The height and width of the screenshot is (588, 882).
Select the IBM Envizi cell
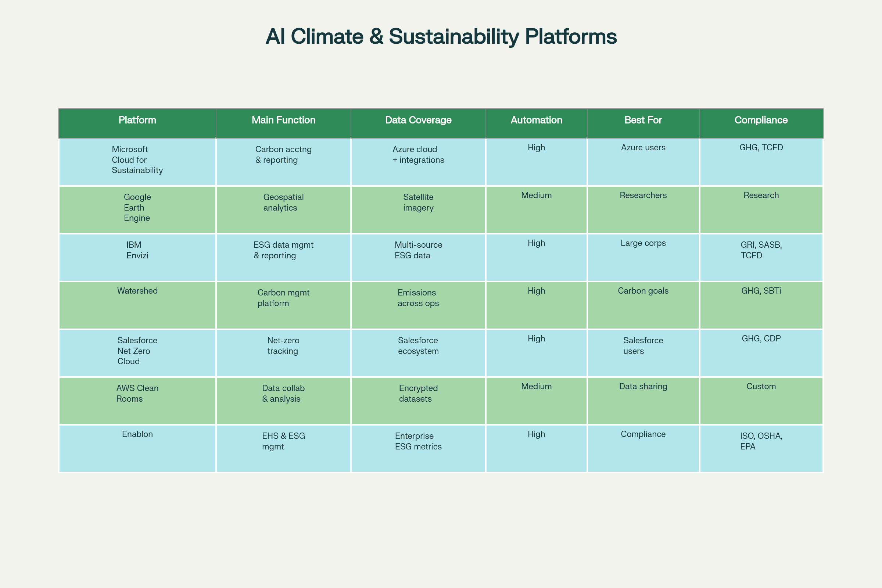(137, 258)
